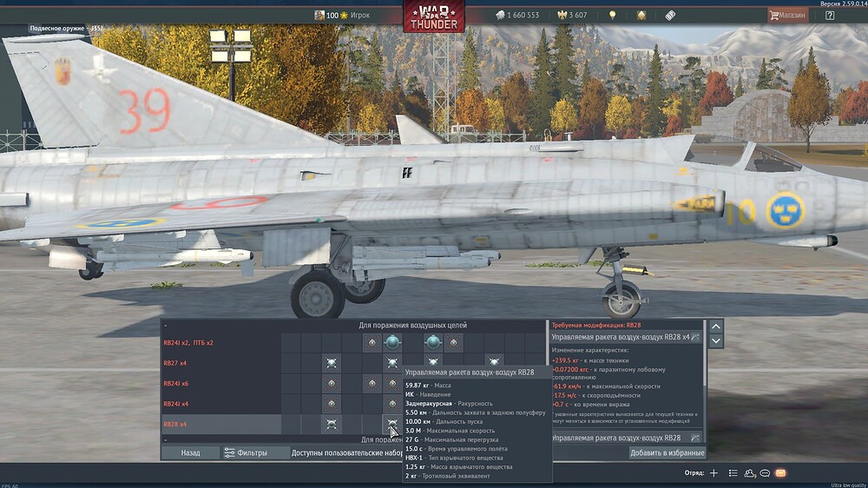Viewport: 868px width, 488px height.
Task: Click the Отряд squad label
Action: pyautogui.click(x=694, y=473)
